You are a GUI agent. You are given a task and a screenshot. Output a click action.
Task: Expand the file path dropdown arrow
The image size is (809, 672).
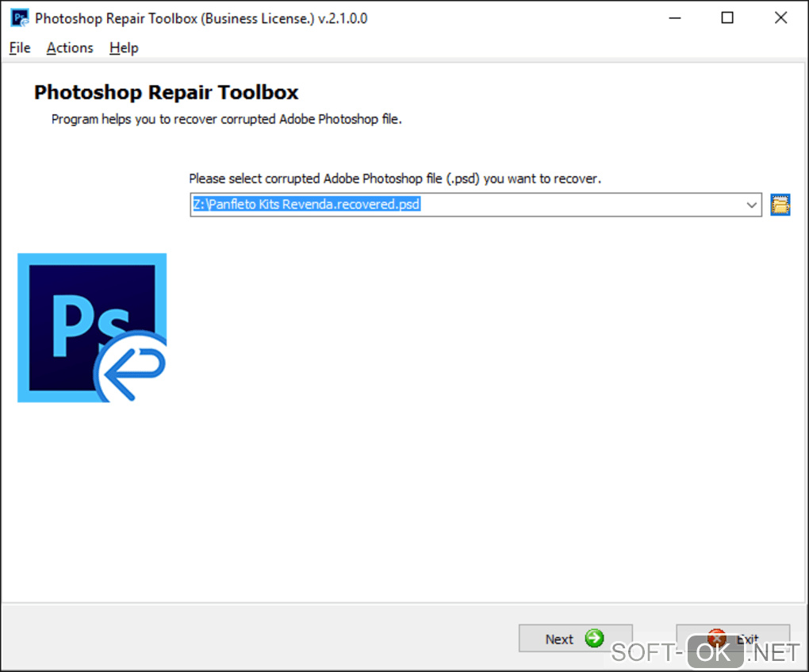click(751, 205)
